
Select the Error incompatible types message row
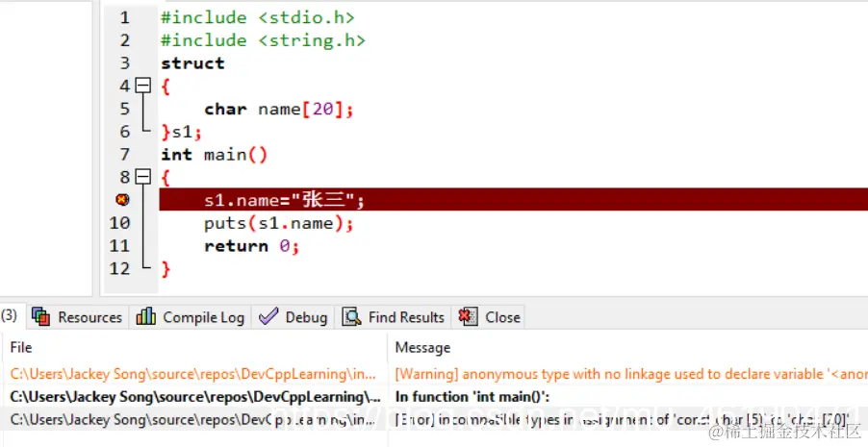coord(623,420)
